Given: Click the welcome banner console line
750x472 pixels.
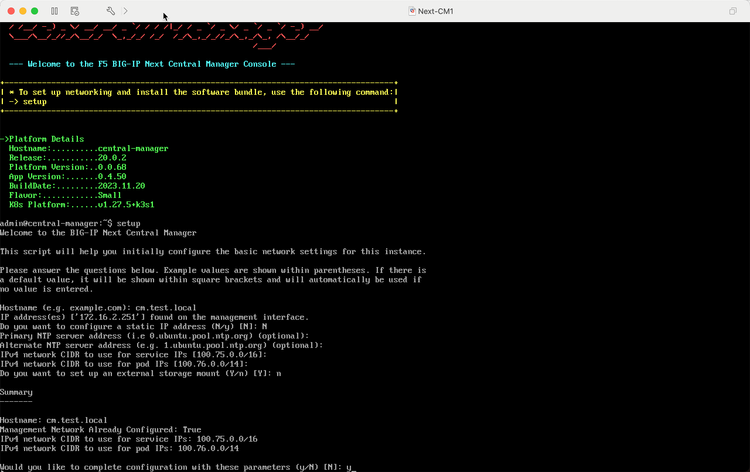Looking at the screenshot, I should coord(152,64).
